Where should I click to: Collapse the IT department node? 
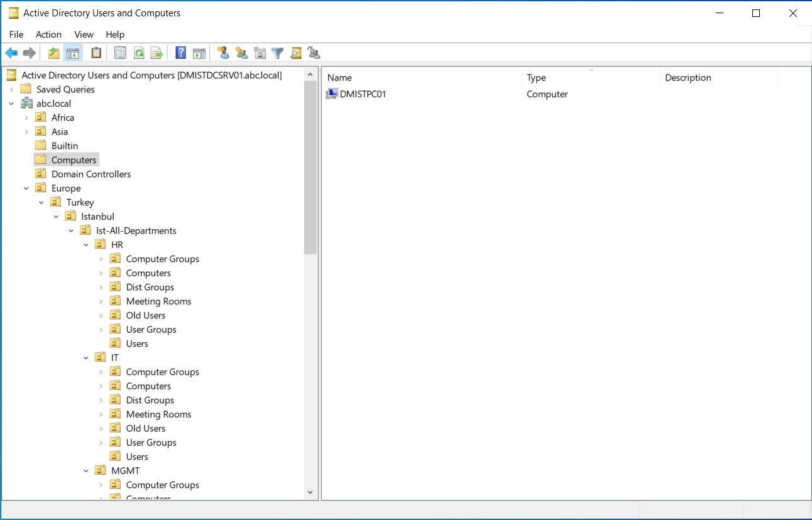86,358
